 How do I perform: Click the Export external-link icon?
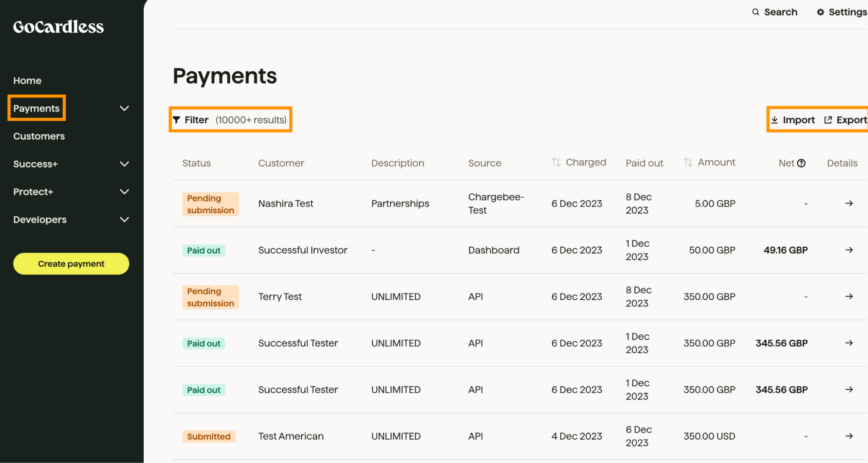click(828, 120)
